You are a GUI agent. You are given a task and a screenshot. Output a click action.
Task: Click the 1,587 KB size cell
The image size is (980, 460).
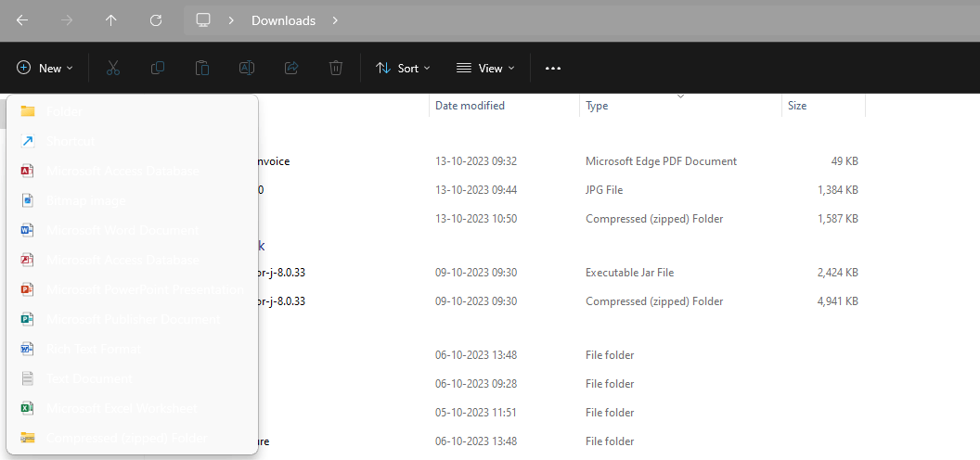837,219
